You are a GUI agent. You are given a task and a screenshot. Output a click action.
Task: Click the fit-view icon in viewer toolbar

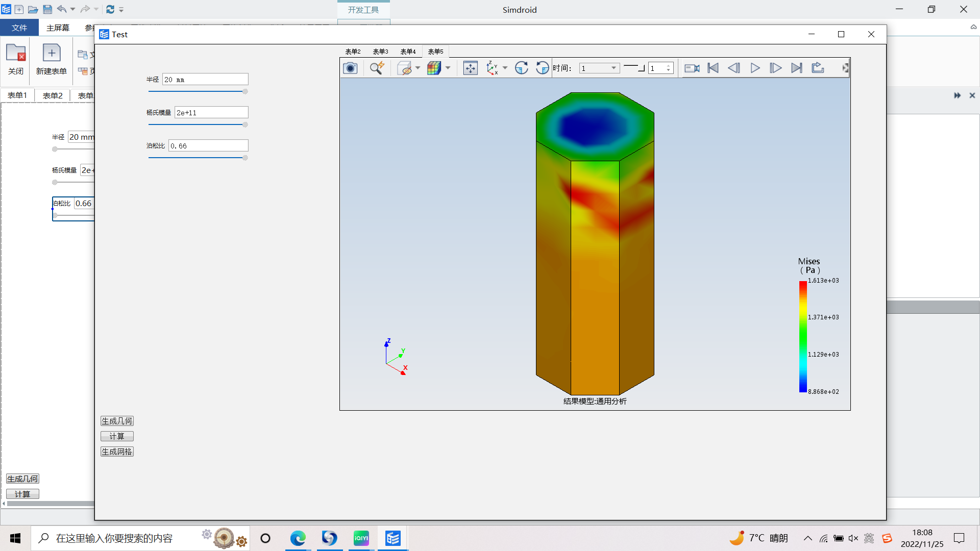point(470,68)
